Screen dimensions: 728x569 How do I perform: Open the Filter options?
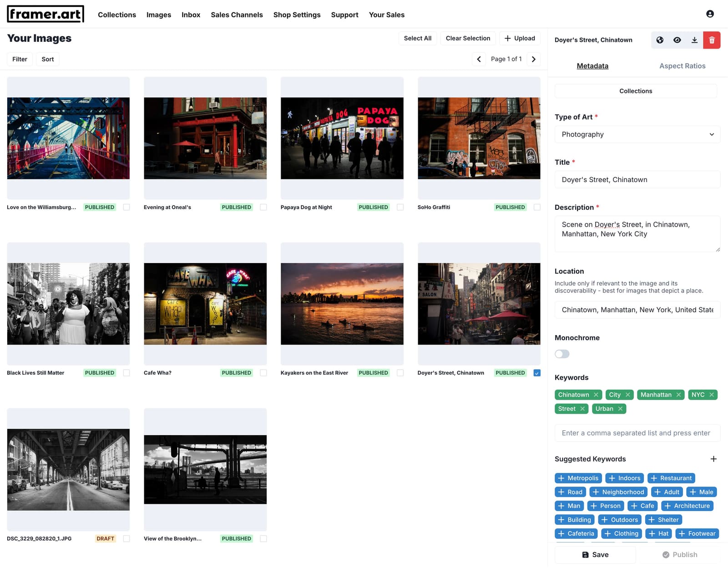tap(20, 59)
